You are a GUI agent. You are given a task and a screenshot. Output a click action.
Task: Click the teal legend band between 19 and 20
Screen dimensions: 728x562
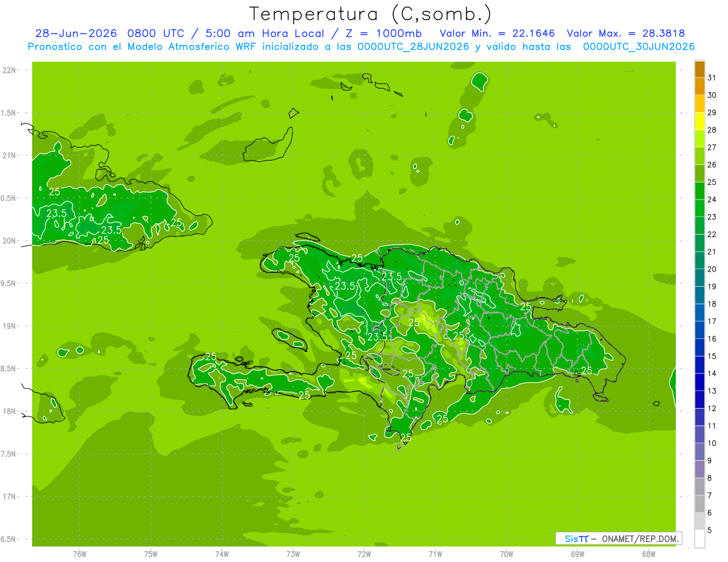coord(699,278)
